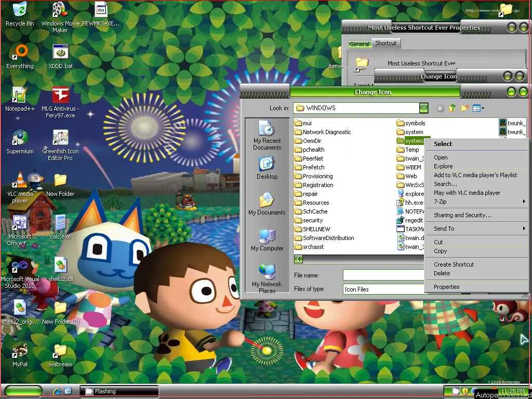Open the Recycle Bin desktop icon
The image size is (532, 399).
(x=20, y=14)
